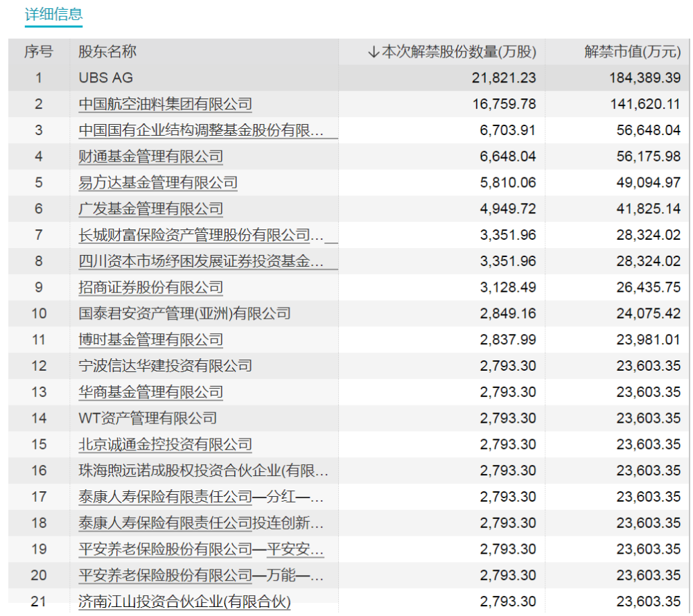Open 济南江山投资合伙企业(有限合伙) link
693x616 pixels.
[x=185, y=601]
